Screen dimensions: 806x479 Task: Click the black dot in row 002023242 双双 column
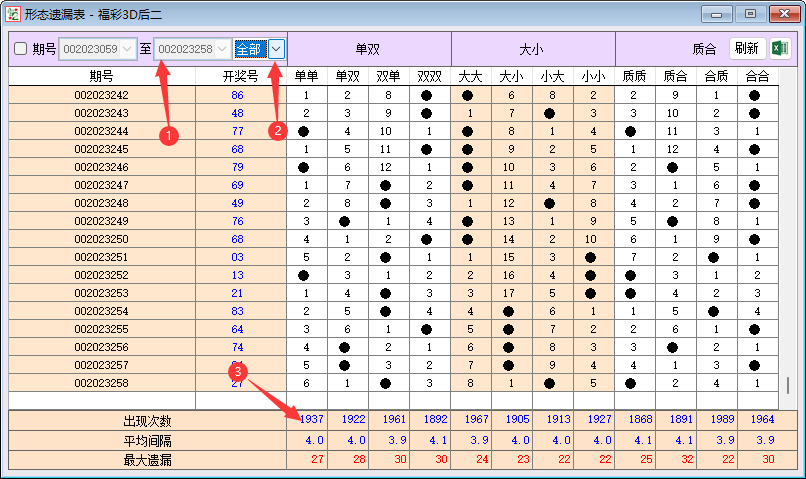pos(429,95)
